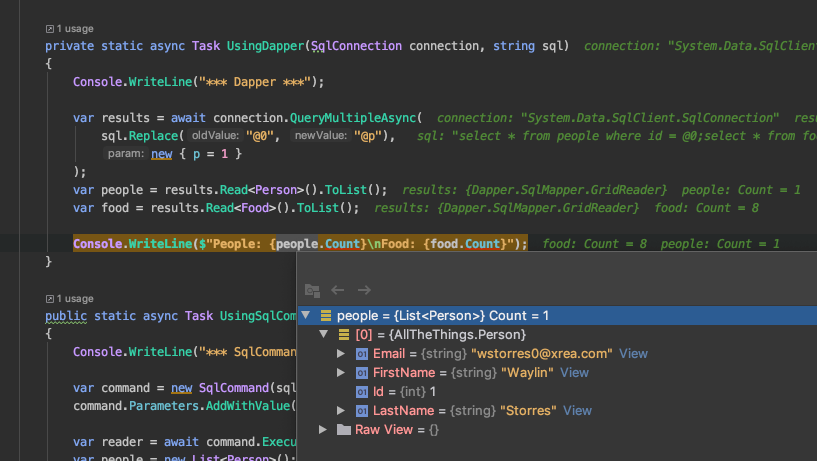Click the oldValue: parameter hint
The height and width of the screenshot is (461, 817).
pos(215,135)
